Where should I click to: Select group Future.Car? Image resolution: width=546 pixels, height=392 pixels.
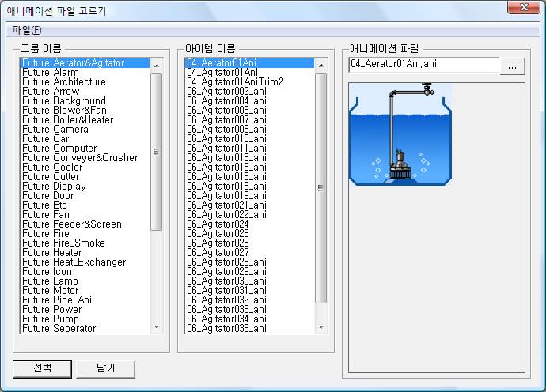[x=85, y=139]
